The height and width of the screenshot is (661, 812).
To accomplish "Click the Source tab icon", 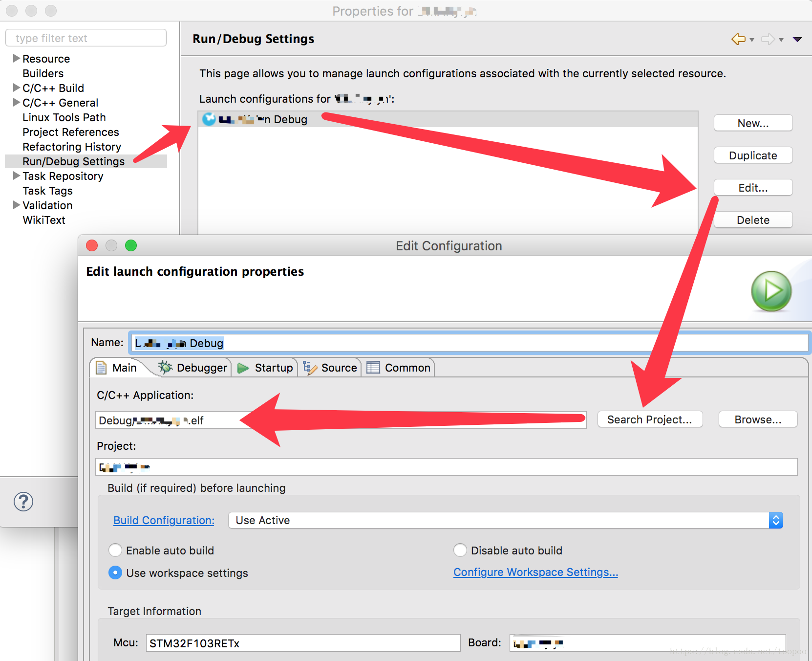I will [x=310, y=368].
